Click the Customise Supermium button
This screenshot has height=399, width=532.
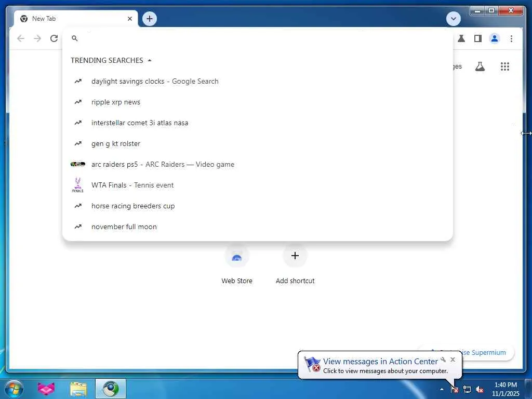pos(487,353)
